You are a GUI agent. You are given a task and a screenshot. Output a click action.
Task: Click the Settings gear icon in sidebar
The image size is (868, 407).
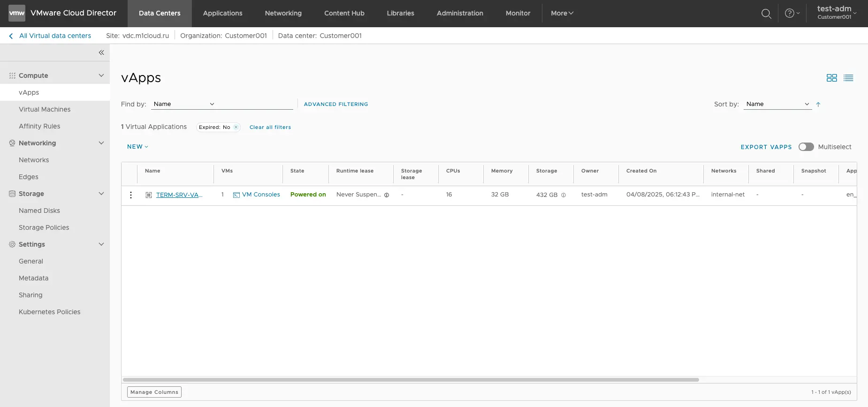[x=12, y=244]
